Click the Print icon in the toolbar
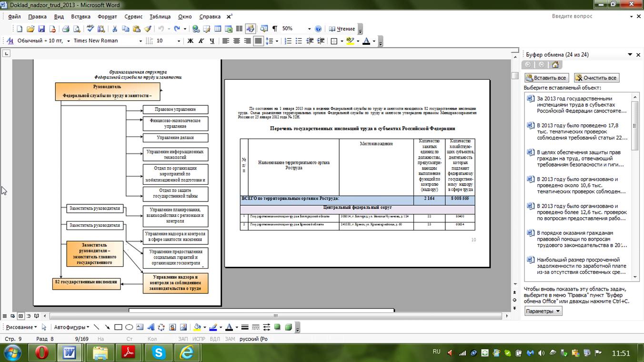This screenshot has width=644, height=362. point(65,29)
